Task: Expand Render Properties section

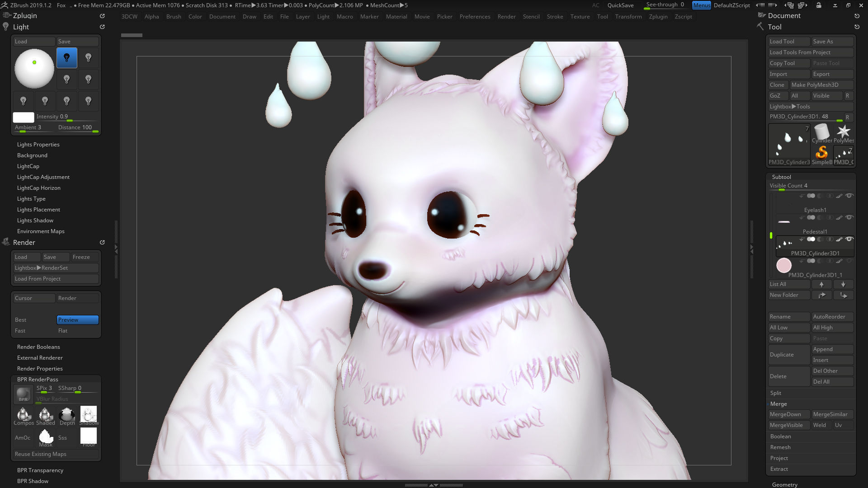Action: 40,369
